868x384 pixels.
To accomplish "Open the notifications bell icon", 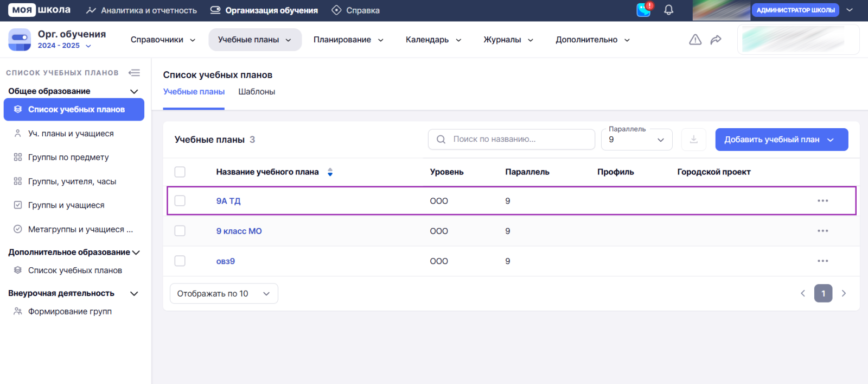I will pyautogui.click(x=668, y=10).
